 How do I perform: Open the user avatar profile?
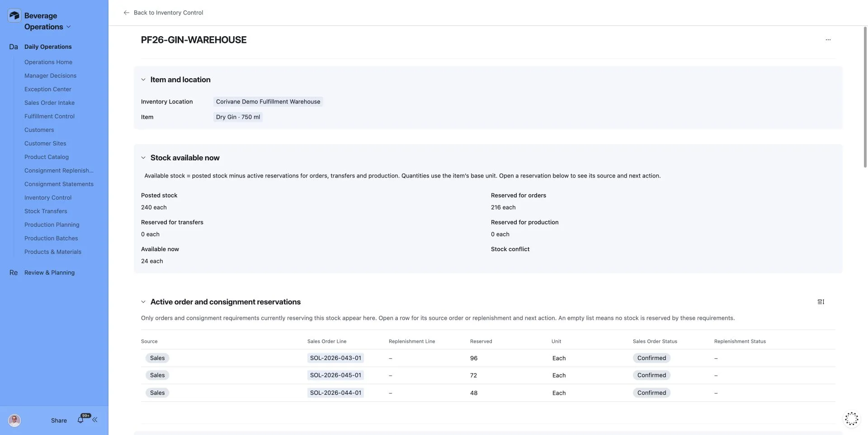[14, 420]
